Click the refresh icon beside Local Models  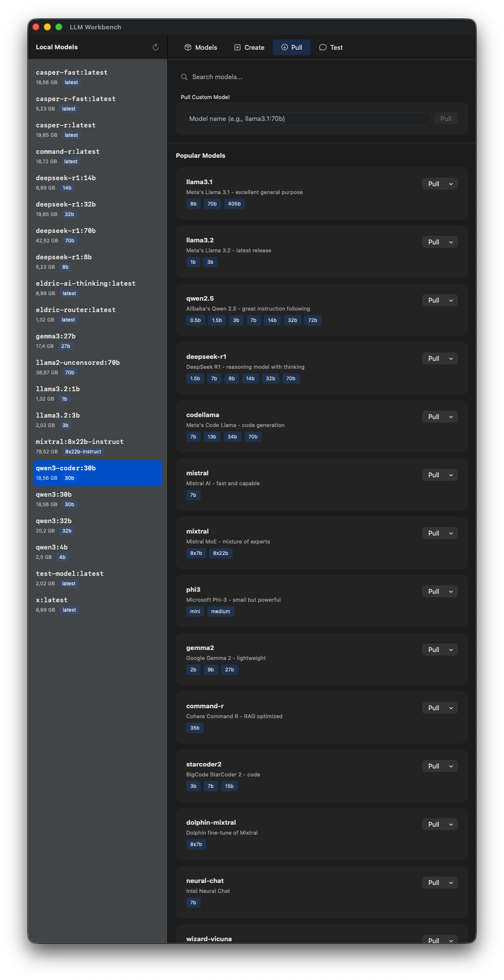[x=155, y=47]
